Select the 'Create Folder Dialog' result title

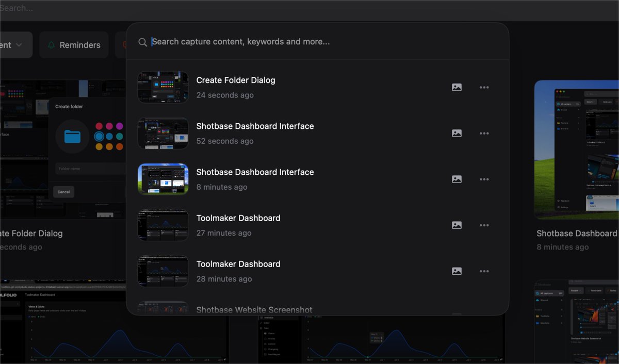(x=236, y=80)
